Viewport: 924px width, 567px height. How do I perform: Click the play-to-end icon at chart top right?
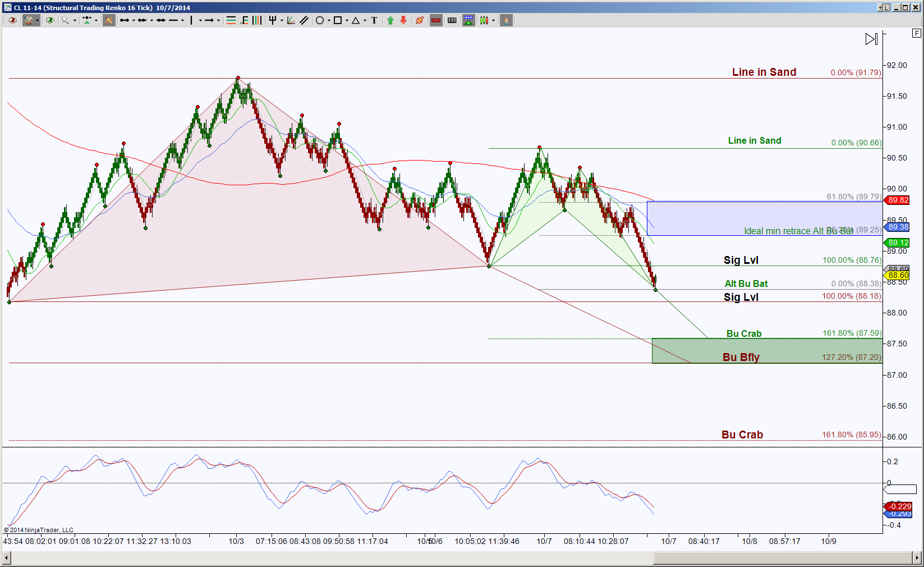(871, 39)
